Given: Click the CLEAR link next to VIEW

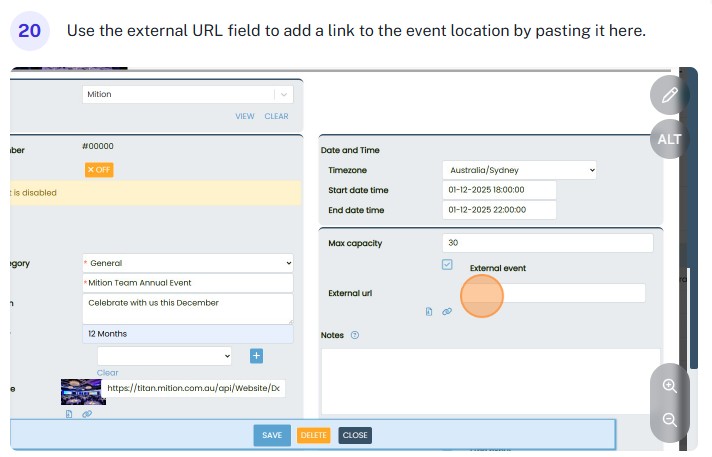Looking at the screenshot, I should (276, 116).
